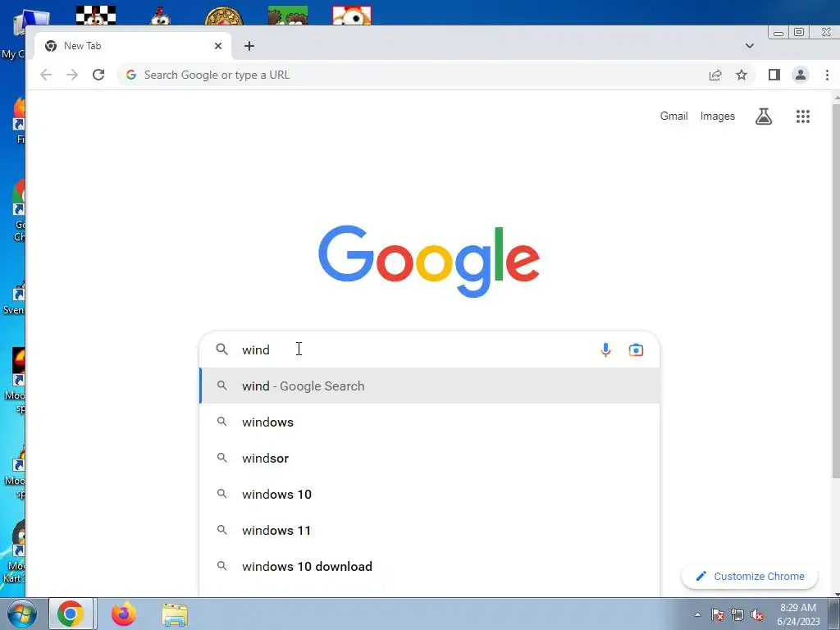
Task: Search by image with camera icon
Action: click(x=636, y=349)
